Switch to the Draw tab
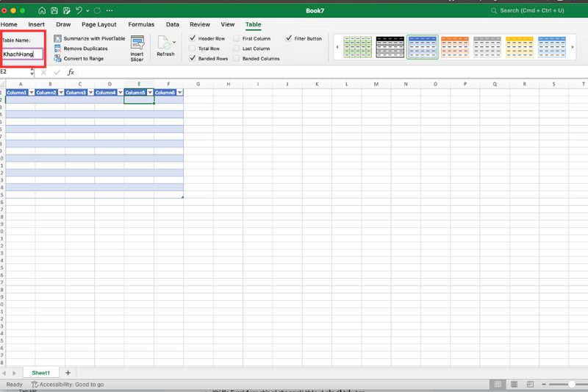 (63, 24)
